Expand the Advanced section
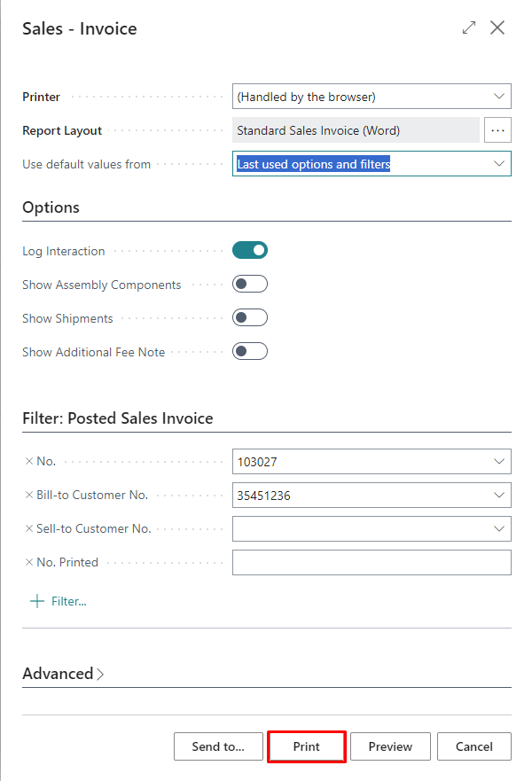This screenshot has height=781, width=532. 63,674
